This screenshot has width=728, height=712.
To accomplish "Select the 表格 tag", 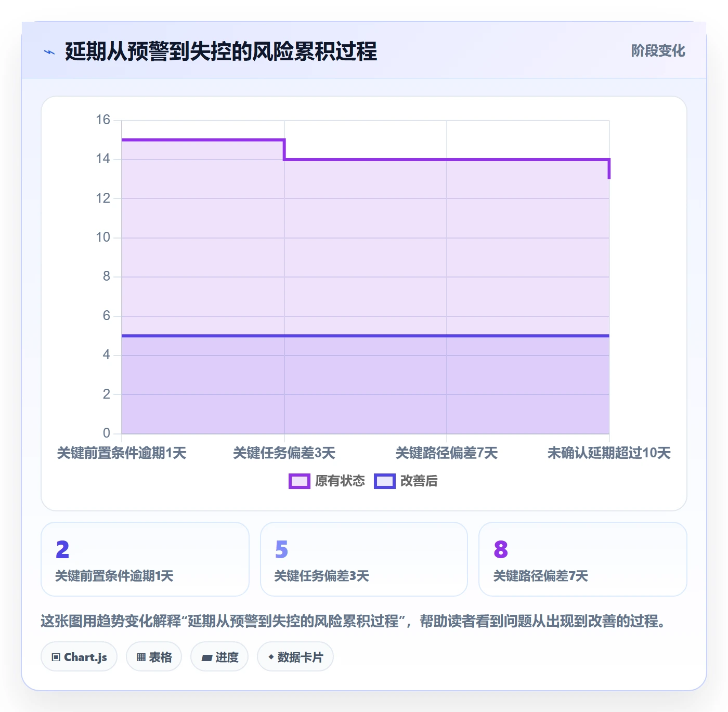I will 154,657.
